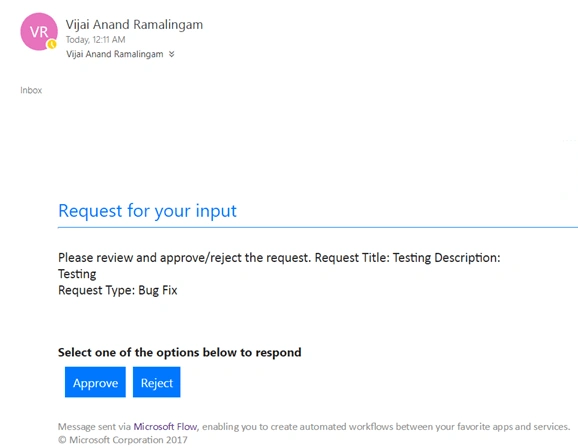This screenshot has height=448, width=578.
Task: Expand recipient details chevron
Action: 171,54
